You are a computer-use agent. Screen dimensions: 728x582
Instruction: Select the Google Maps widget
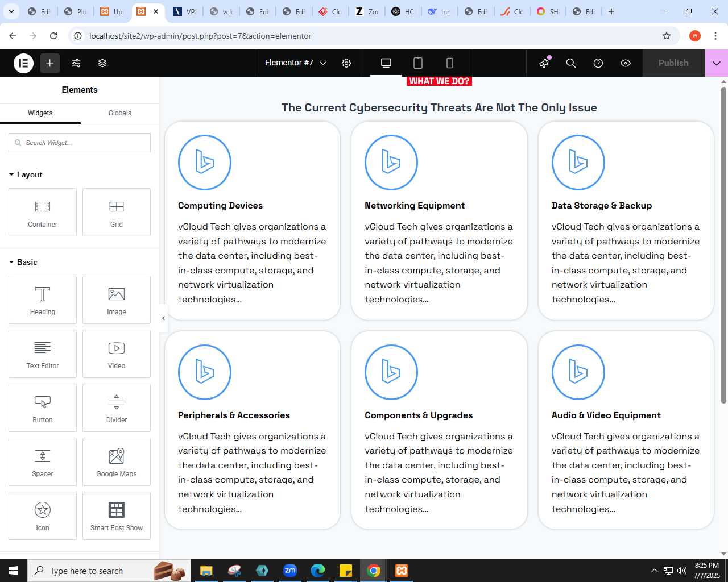click(x=117, y=462)
